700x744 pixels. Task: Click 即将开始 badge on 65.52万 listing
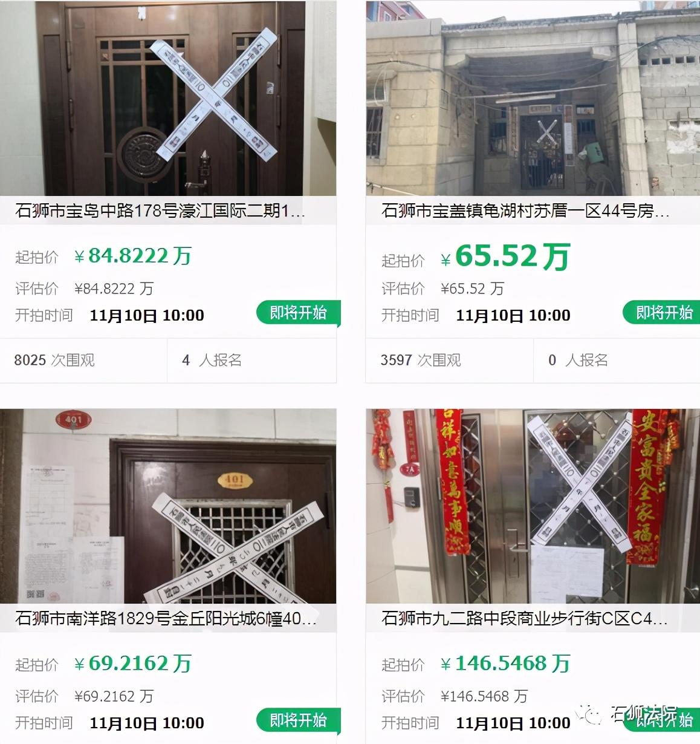pos(663,313)
